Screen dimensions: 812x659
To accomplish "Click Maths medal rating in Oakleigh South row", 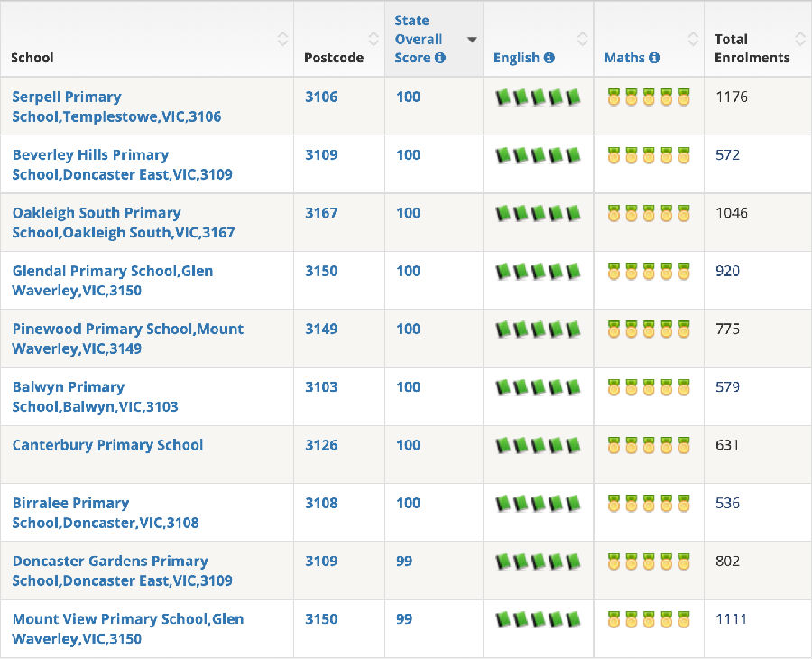I will coord(649,213).
